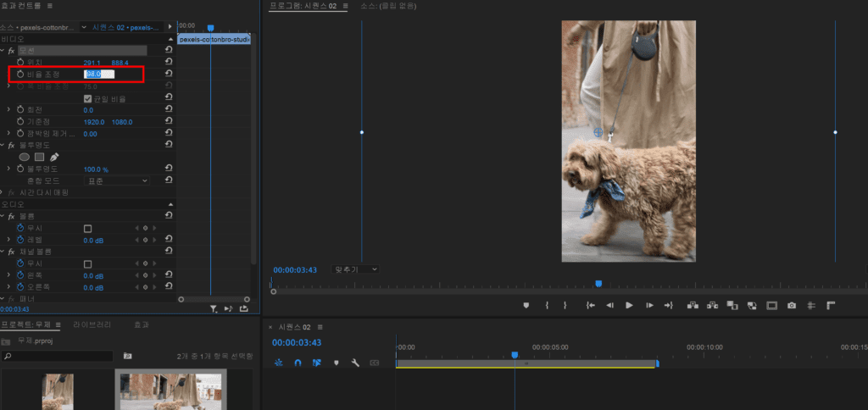Open 프로그램: 시퀀스 02 panel menu
Image resolution: width=868 pixels, height=410 pixels.
[x=346, y=6]
